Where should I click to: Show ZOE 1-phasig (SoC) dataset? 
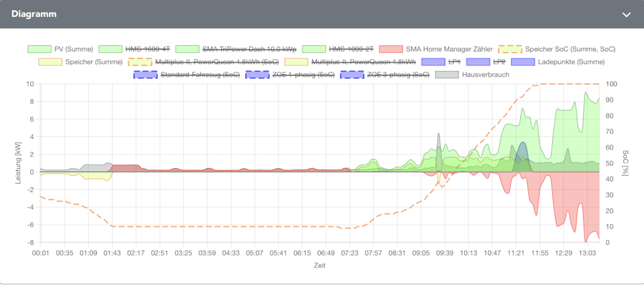290,75
